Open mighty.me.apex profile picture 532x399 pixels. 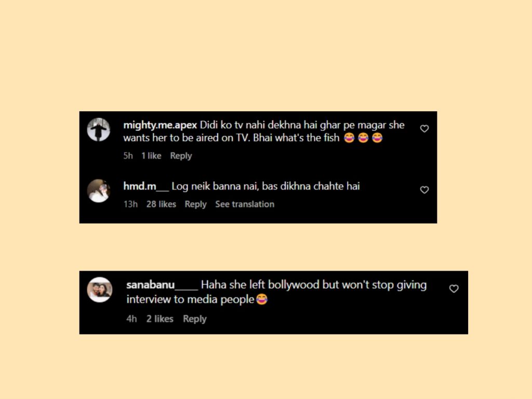point(98,129)
